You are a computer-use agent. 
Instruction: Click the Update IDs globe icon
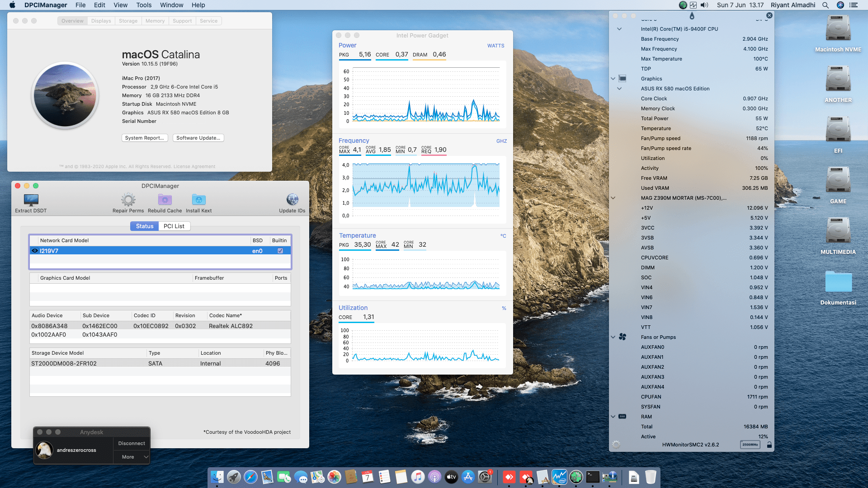[292, 199]
